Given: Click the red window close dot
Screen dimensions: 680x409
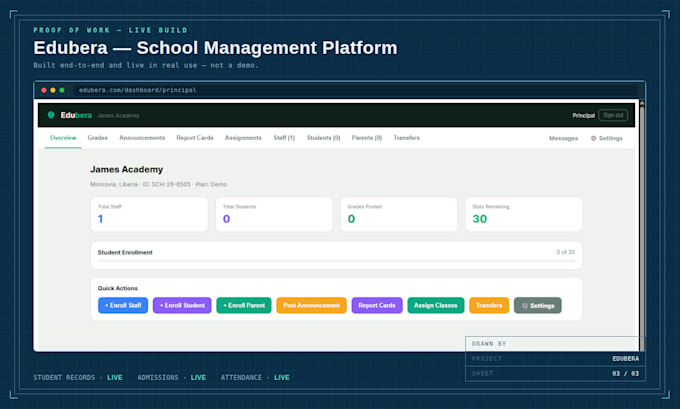Looking at the screenshot, I should click(x=44, y=90).
